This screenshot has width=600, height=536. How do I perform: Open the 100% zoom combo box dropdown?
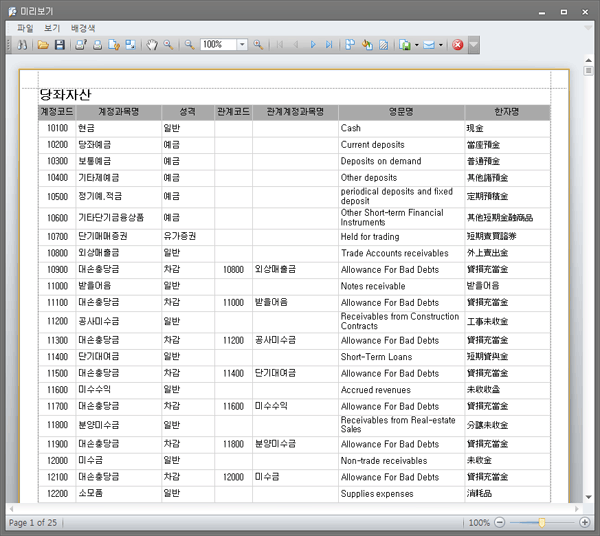click(242, 45)
